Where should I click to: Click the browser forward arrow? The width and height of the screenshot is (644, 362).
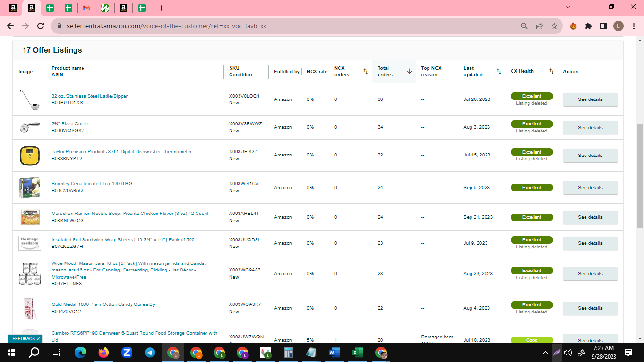click(25, 26)
